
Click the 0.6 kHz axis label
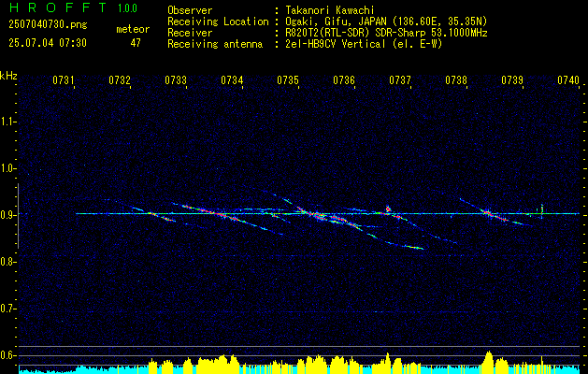[x=7, y=355]
